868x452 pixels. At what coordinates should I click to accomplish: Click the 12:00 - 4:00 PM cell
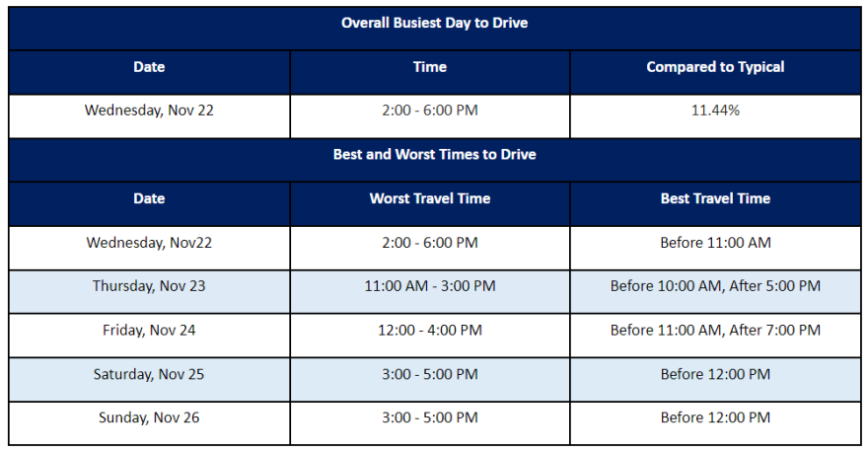pos(430,331)
